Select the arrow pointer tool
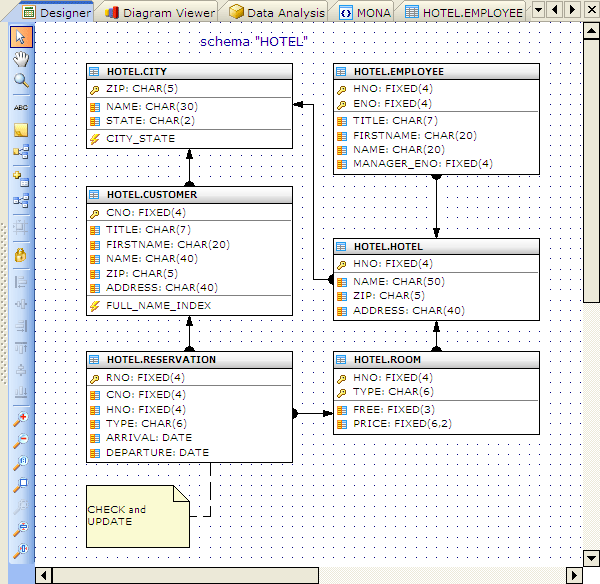This screenshot has width=600, height=584. 21,37
